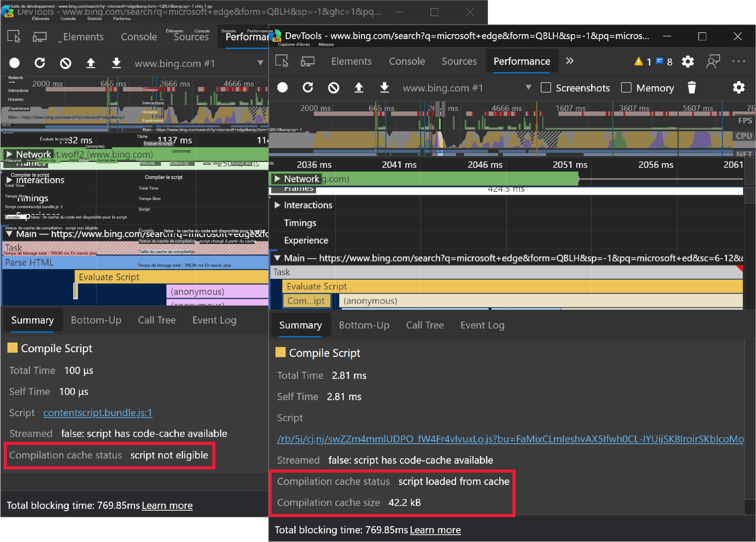Switch to the Event Log tab

click(x=482, y=325)
